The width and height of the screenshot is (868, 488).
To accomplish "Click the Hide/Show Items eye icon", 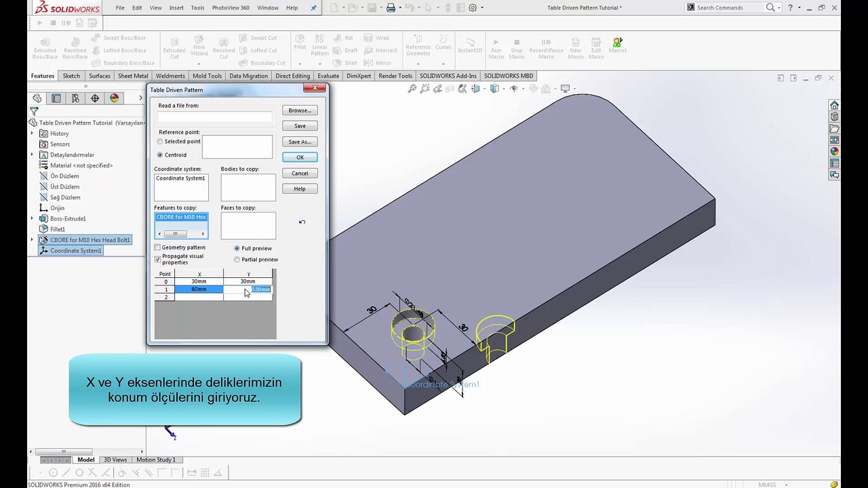I will click(x=513, y=89).
